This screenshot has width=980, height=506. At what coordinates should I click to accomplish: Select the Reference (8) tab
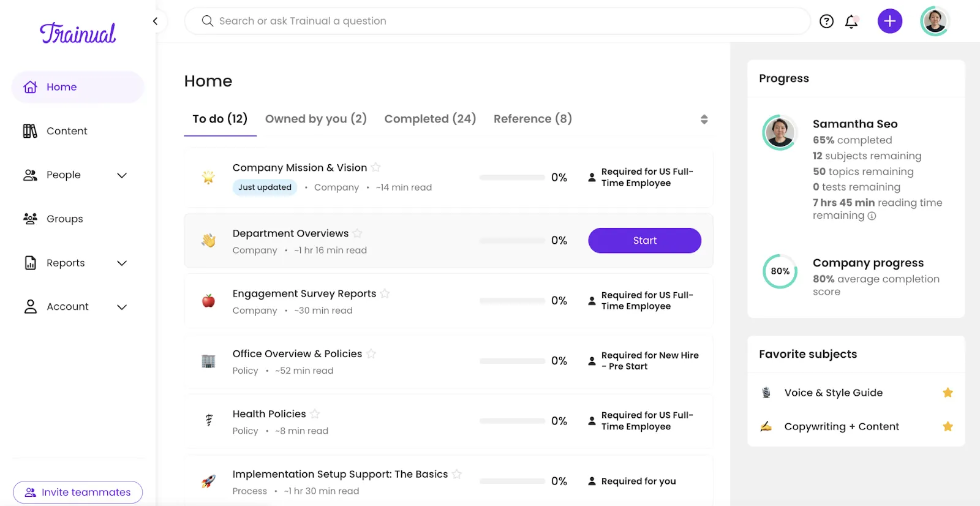[533, 119]
